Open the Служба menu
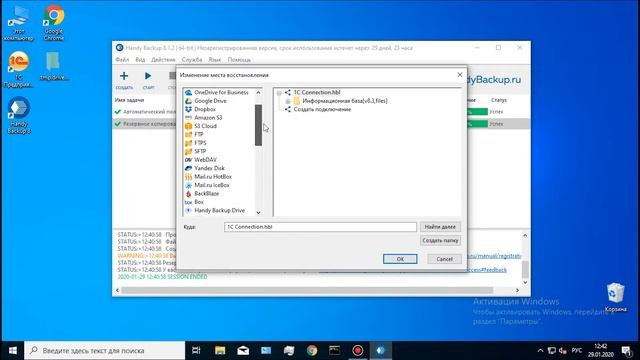The height and width of the screenshot is (360, 640). (192, 60)
